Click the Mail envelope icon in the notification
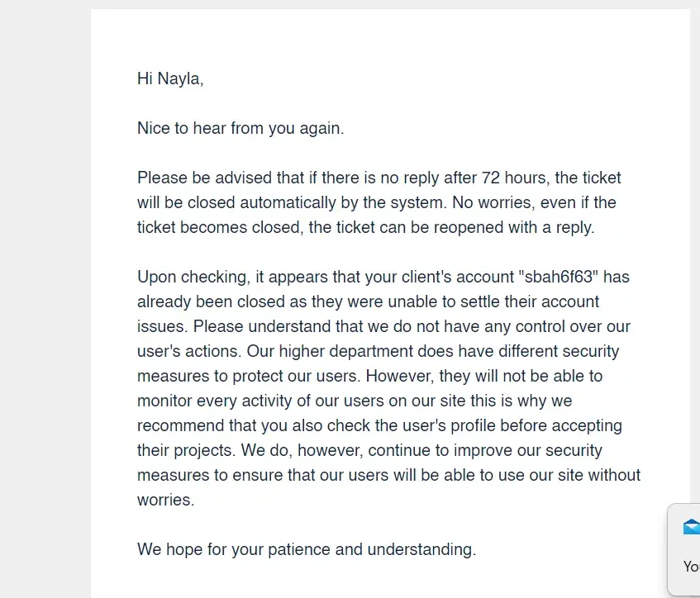This screenshot has width=700, height=598. tap(691, 527)
